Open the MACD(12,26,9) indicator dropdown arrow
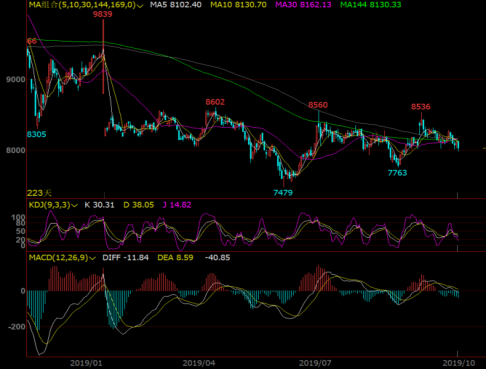The width and height of the screenshot is (487, 370). (x=92, y=258)
